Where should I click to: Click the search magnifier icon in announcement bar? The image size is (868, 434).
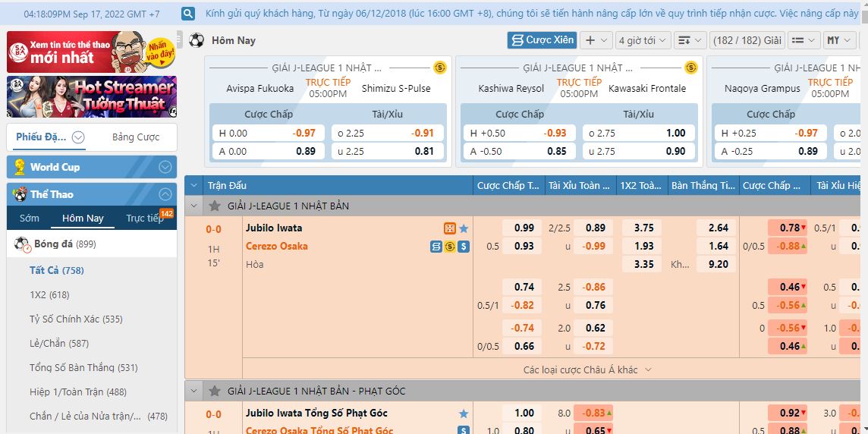coord(188,14)
